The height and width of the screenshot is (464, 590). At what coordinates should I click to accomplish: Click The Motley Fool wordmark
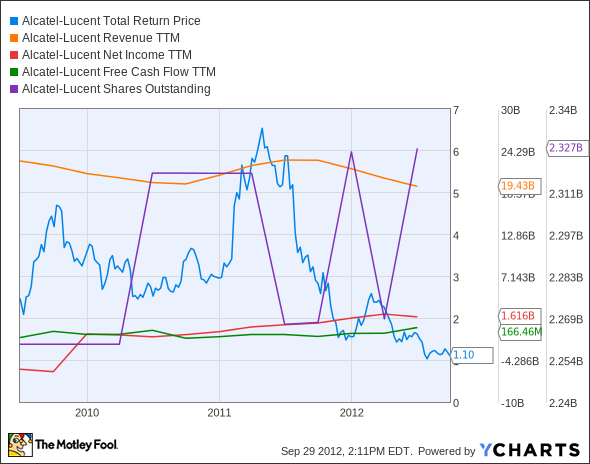pyautogui.click(x=76, y=445)
